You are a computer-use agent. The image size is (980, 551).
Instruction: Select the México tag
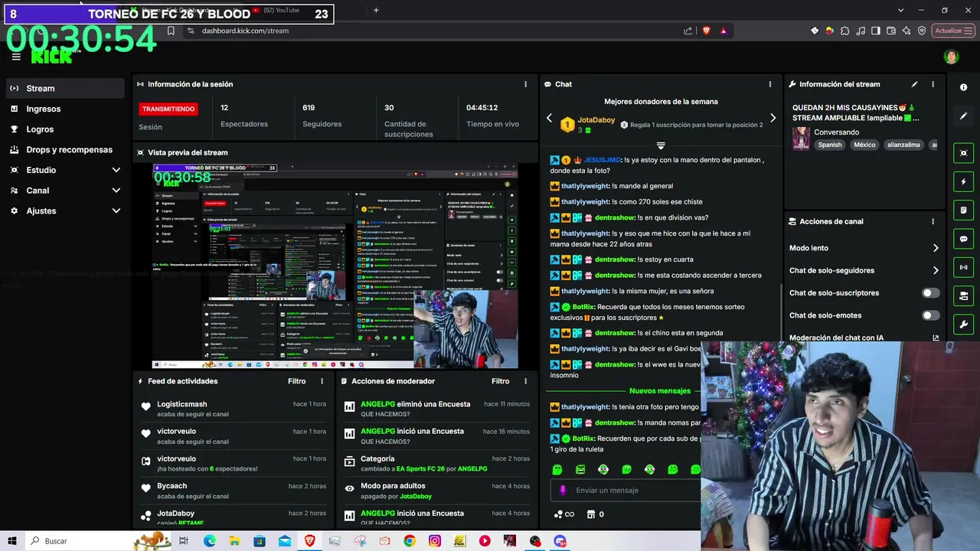[x=864, y=145]
